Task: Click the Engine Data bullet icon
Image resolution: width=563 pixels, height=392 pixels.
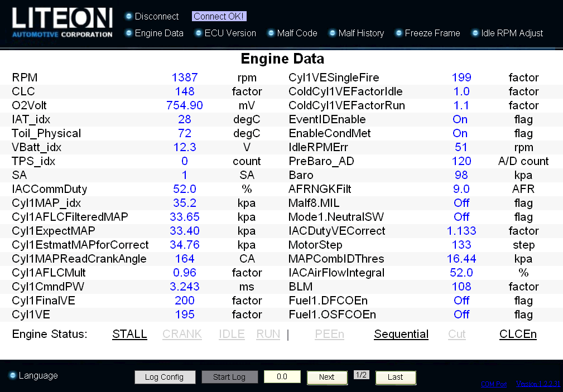Action: click(129, 33)
